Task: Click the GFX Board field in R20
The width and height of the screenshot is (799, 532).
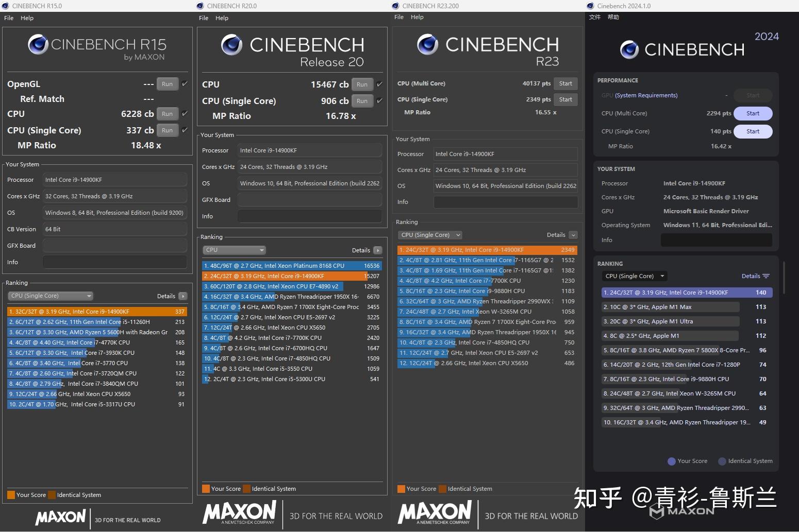Action: (310, 200)
